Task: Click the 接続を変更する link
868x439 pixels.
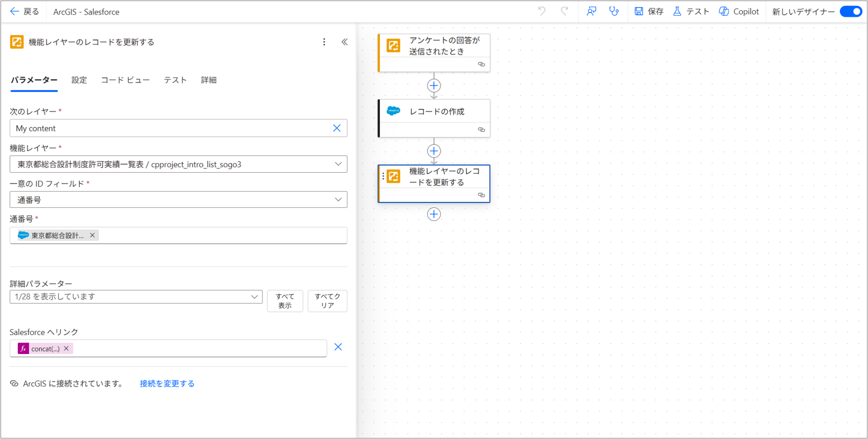Action: point(167,384)
